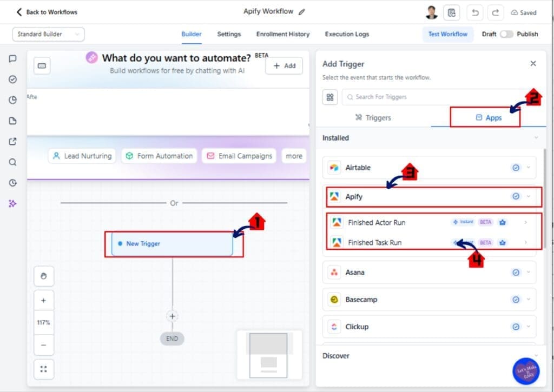Select the Email Campaigns suggestion chip
The height and width of the screenshot is (392, 554).
(239, 156)
